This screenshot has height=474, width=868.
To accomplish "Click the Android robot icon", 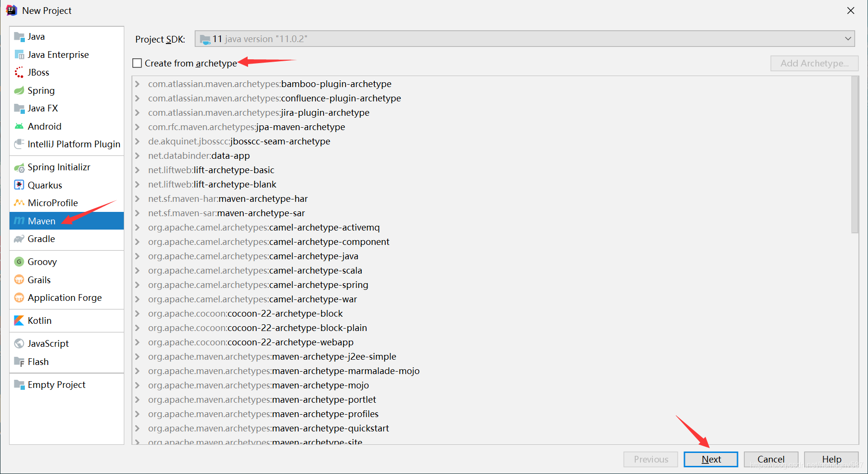I will click(x=19, y=126).
